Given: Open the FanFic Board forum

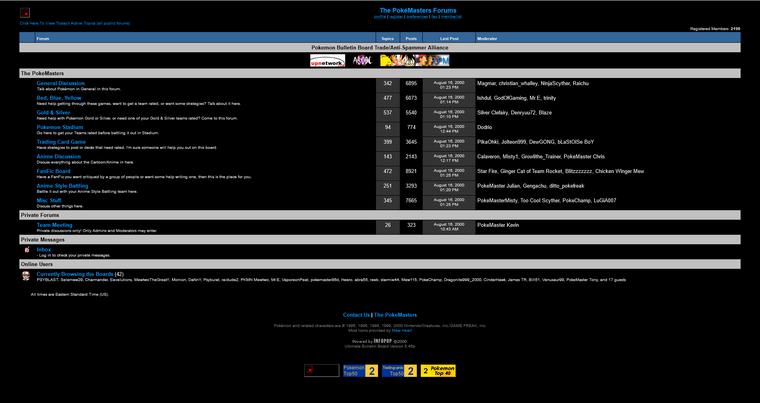Looking at the screenshot, I should pyautogui.click(x=53, y=171).
